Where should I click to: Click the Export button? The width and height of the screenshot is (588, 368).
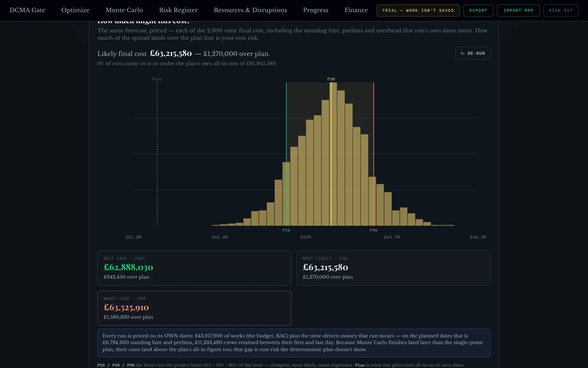pyautogui.click(x=478, y=10)
